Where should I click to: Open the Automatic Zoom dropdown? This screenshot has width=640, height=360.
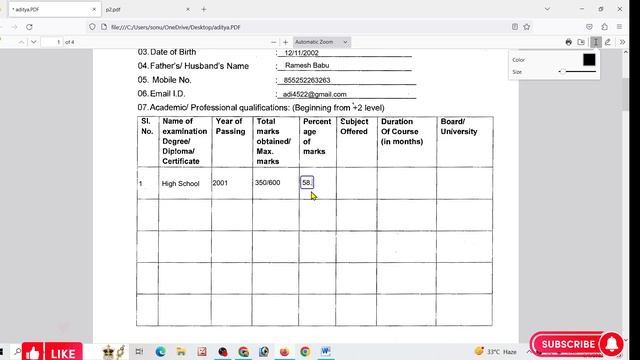(x=322, y=42)
